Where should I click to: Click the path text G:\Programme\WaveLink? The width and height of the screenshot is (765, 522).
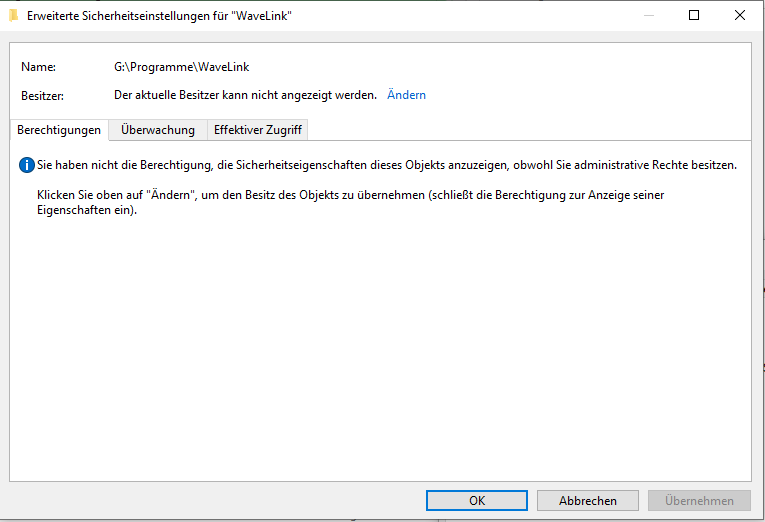[181, 67]
